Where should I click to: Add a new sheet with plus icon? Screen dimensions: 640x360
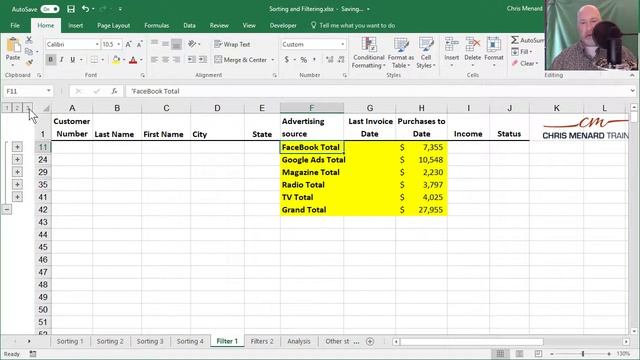(x=370, y=341)
